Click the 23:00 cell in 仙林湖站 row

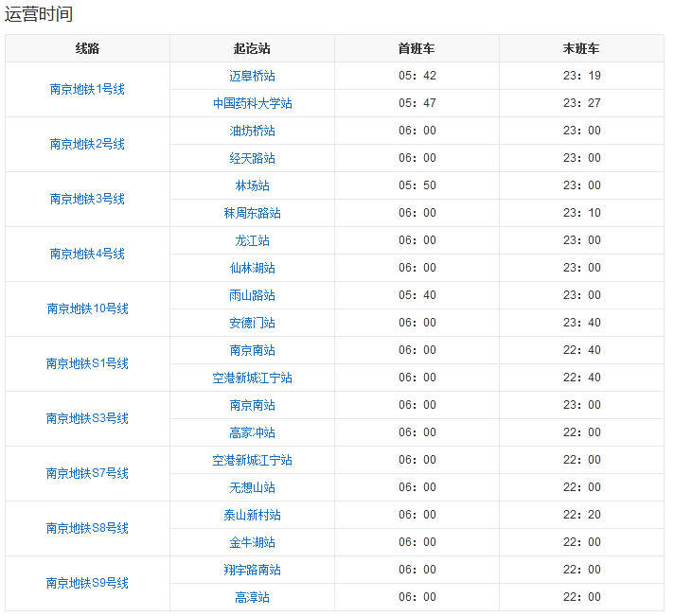pyautogui.click(x=582, y=268)
